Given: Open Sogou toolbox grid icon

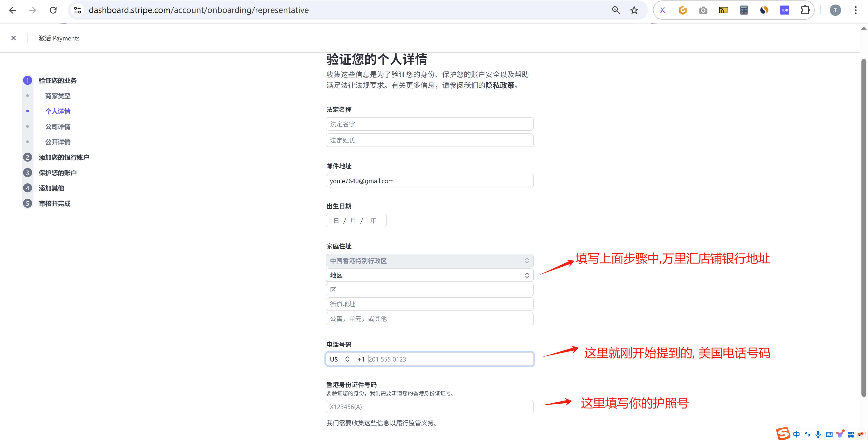Looking at the screenshot, I should click(851, 435).
